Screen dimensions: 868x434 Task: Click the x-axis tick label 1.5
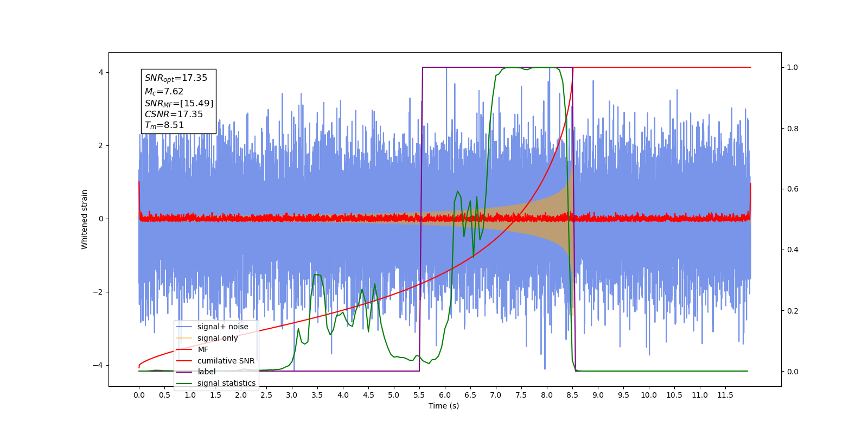pos(215,395)
